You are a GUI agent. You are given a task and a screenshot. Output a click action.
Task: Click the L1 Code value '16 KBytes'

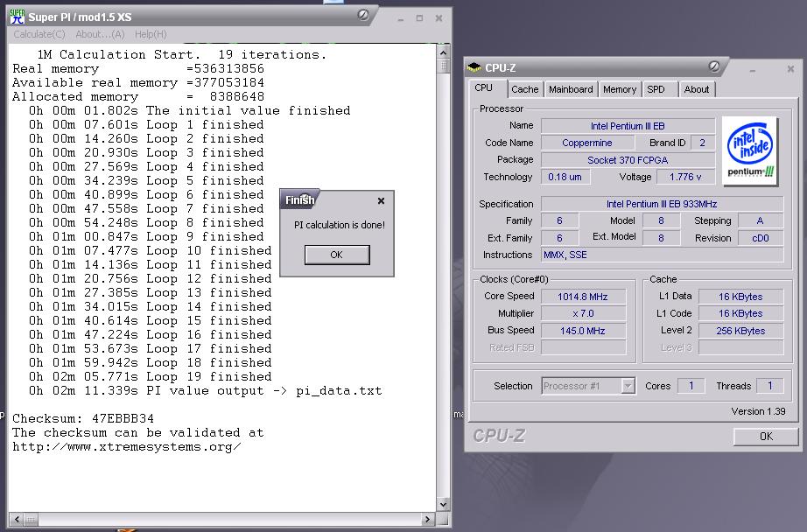click(x=740, y=313)
